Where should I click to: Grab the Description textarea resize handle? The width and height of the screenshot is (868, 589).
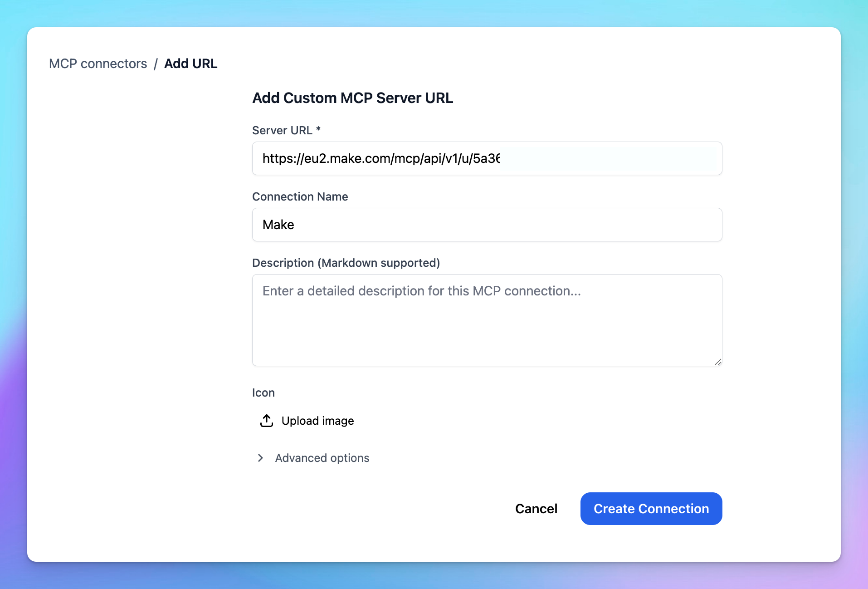coord(718,362)
